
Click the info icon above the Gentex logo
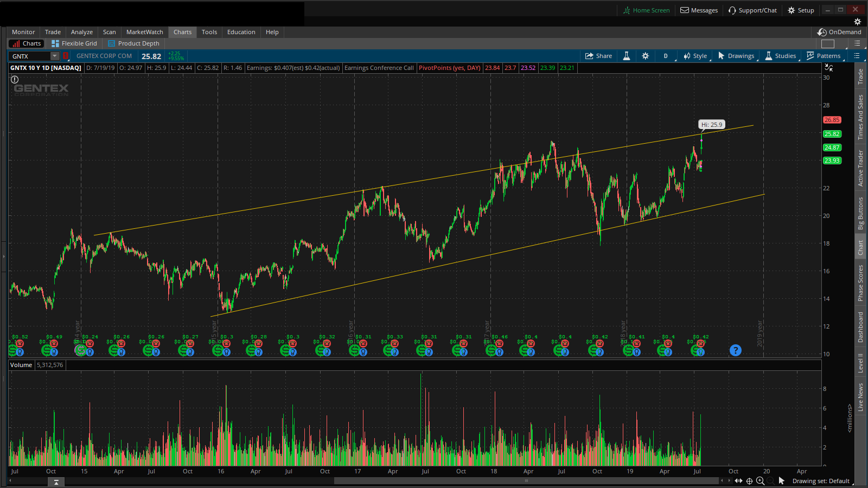click(15, 79)
